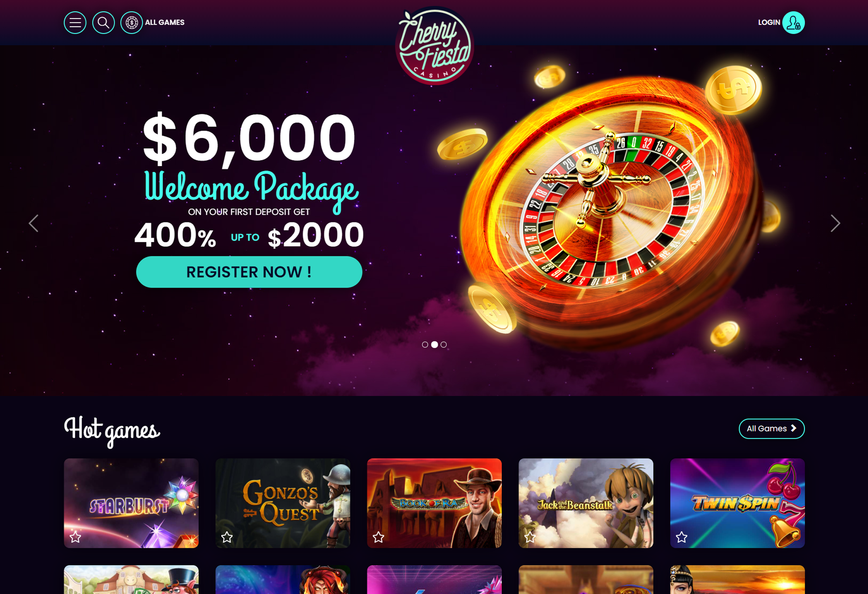Favorite Book of Ra with star icon

pos(378,537)
